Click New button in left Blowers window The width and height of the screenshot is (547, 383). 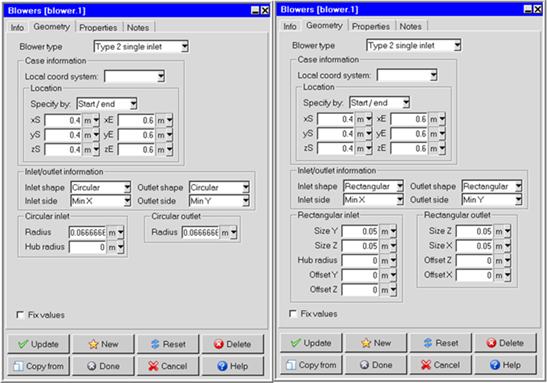[x=103, y=344]
